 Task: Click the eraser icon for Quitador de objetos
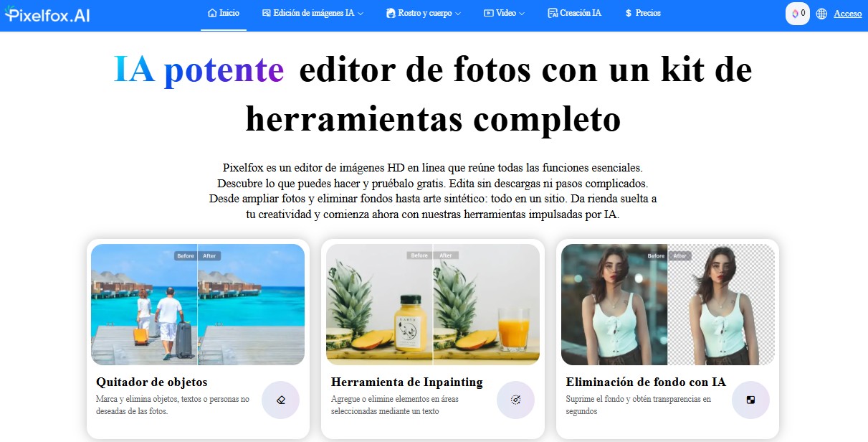click(x=280, y=400)
